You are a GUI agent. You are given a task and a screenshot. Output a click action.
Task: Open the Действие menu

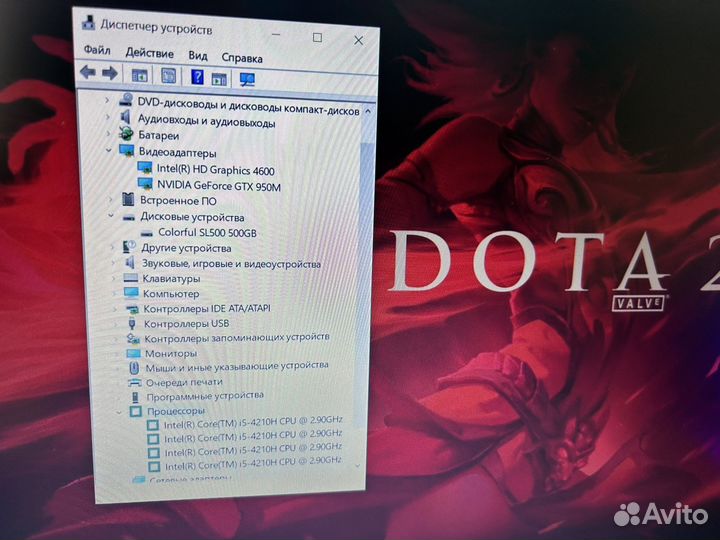(149, 53)
